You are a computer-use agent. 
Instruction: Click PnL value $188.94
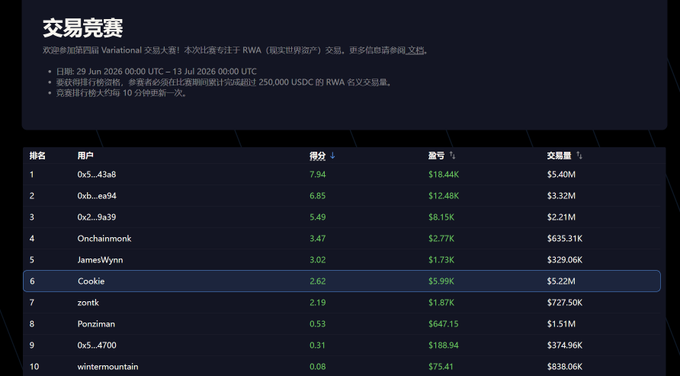[x=443, y=345]
